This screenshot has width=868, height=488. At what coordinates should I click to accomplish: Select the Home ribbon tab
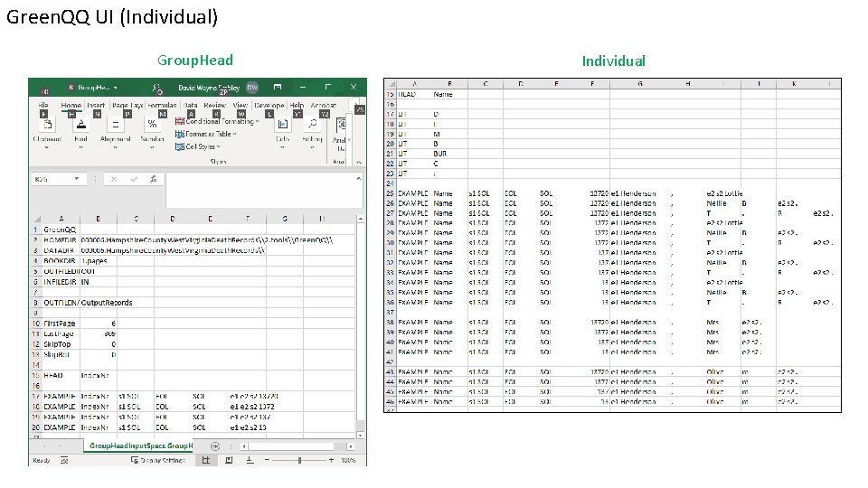(x=71, y=105)
